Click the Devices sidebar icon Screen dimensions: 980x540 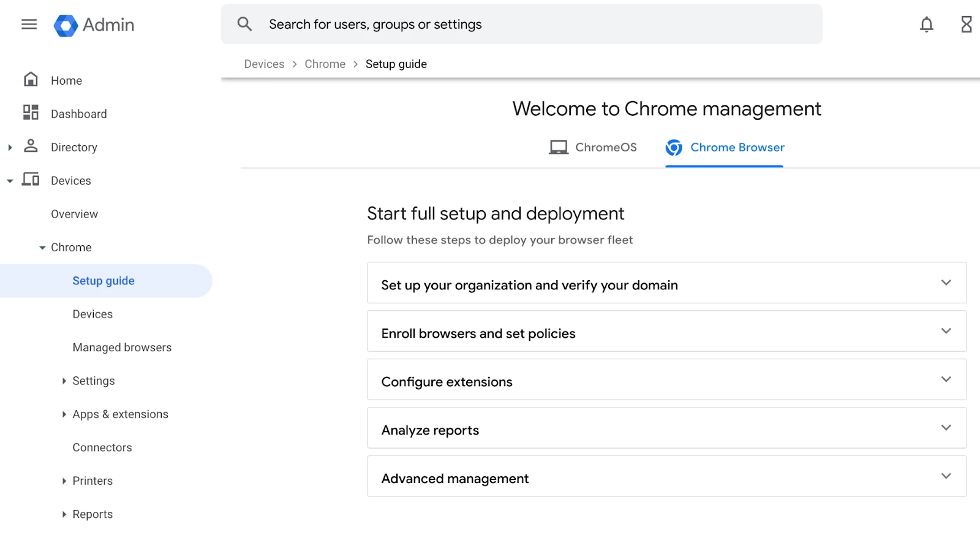(x=31, y=180)
